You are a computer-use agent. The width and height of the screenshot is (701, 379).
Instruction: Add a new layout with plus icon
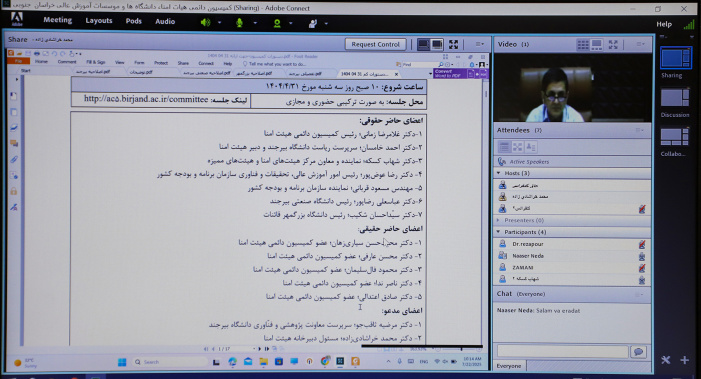(x=684, y=360)
